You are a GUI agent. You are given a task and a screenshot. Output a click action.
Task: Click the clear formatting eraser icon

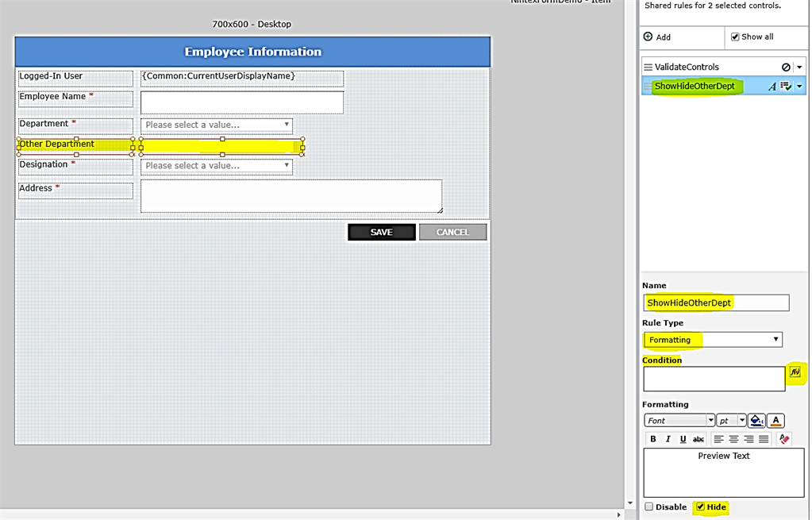[x=784, y=439]
